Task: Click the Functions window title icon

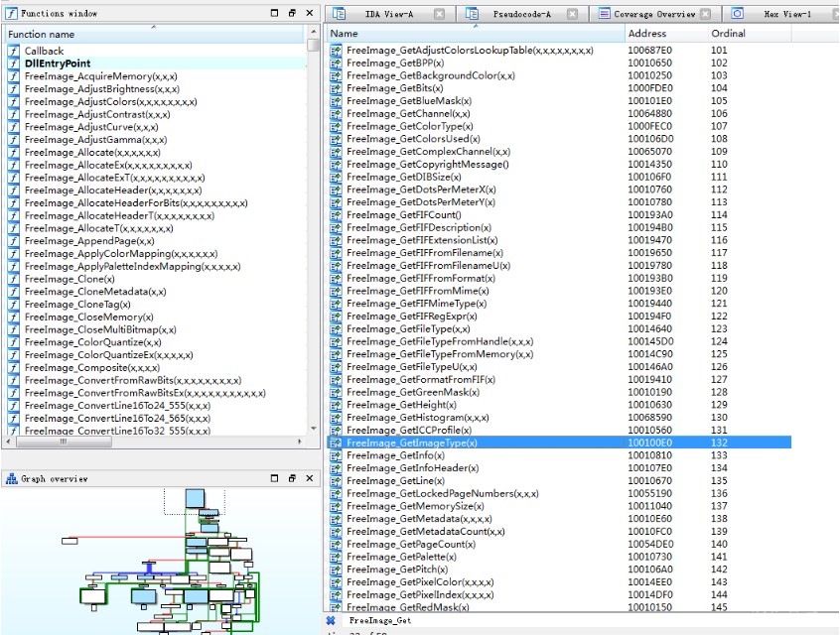Action: tap(11, 13)
